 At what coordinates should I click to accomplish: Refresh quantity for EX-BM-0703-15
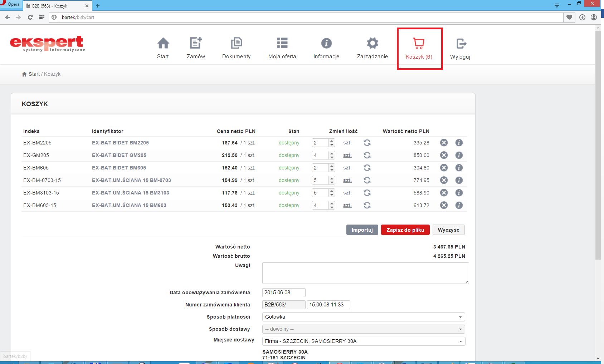[x=367, y=180]
